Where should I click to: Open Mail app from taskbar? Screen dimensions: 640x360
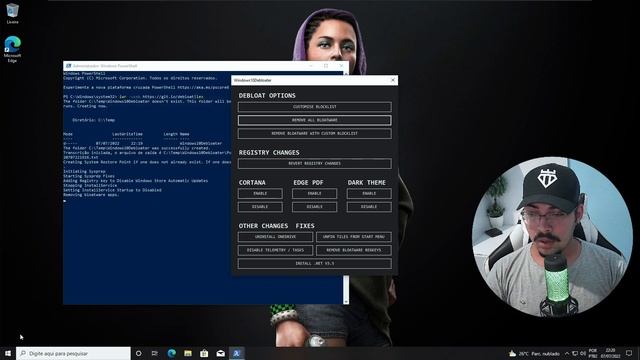pyautogui.click(x=220, y=353)
